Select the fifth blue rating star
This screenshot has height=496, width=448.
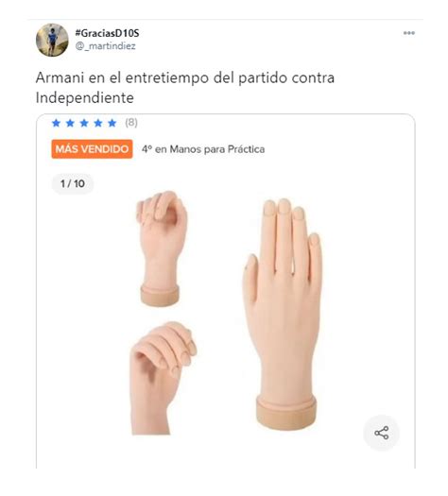tap(112, 123)
